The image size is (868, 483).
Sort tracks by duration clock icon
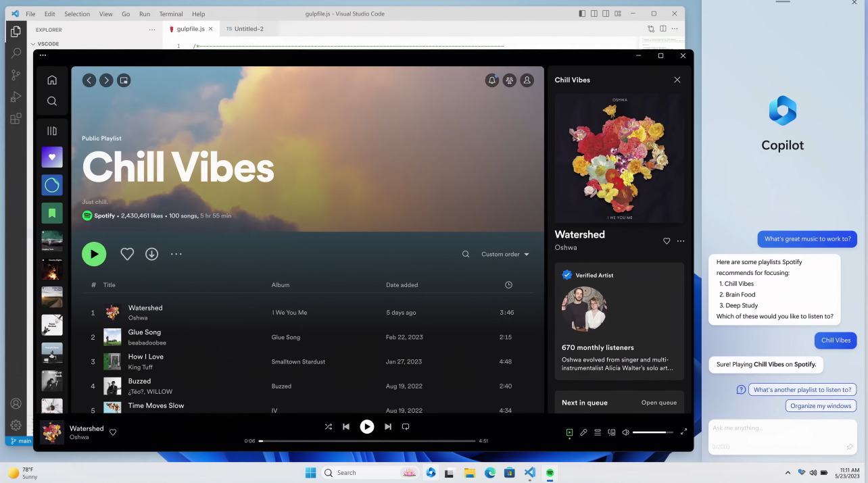click(x=508, y=285)
